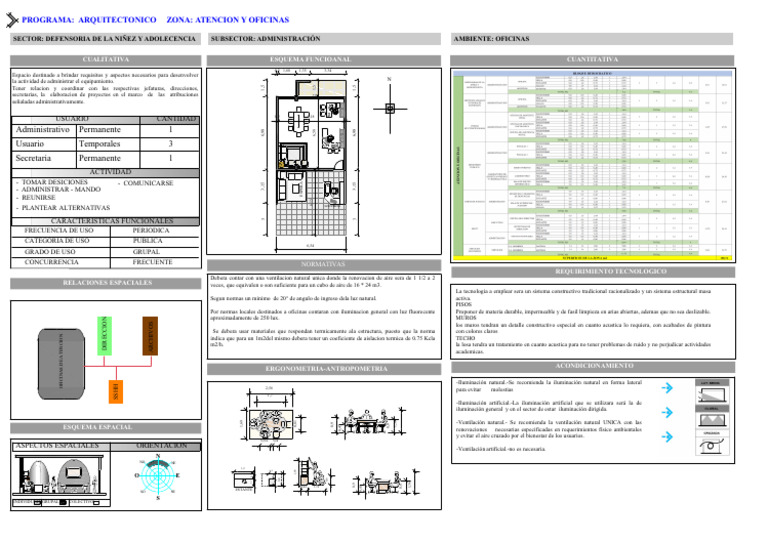Click ADMINISTRAR - MANDO activity
This screenshot has height=543, width=768.
coord(61,189)
